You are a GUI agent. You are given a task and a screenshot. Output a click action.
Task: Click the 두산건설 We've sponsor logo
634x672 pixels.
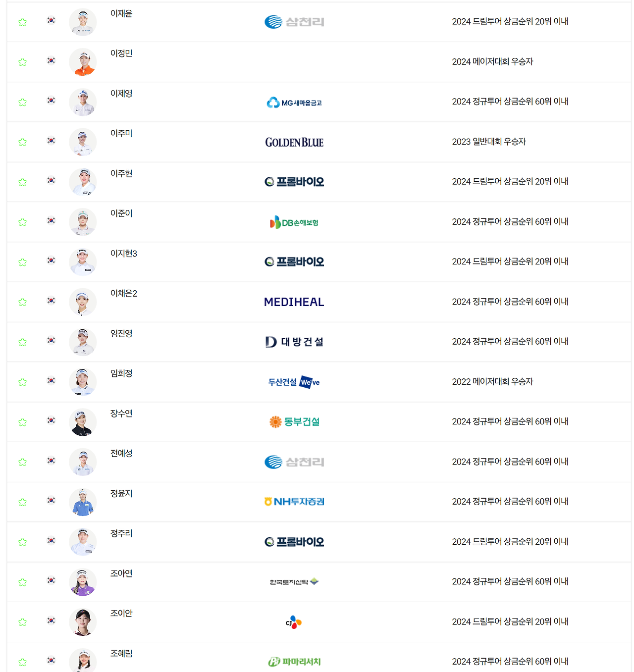[x=294, y=382]
